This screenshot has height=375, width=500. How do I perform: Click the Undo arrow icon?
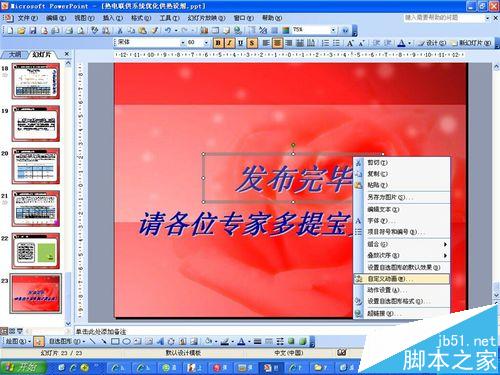click(x=168, y=31)
